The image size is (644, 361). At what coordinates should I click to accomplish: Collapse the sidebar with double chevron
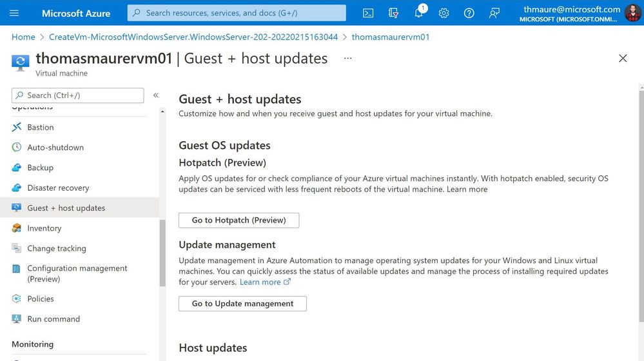(156, 95)
